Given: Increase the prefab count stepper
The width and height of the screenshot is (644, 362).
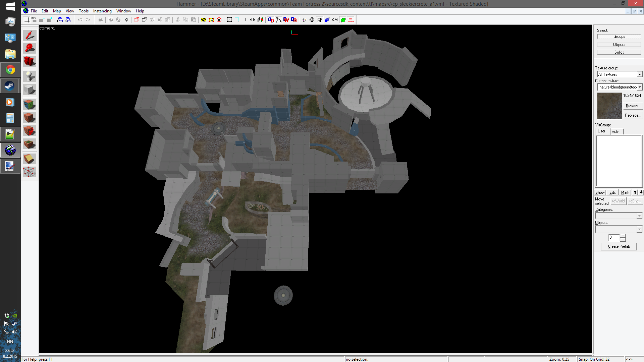Looking at the screenshot, I should (x=623, y=236).
